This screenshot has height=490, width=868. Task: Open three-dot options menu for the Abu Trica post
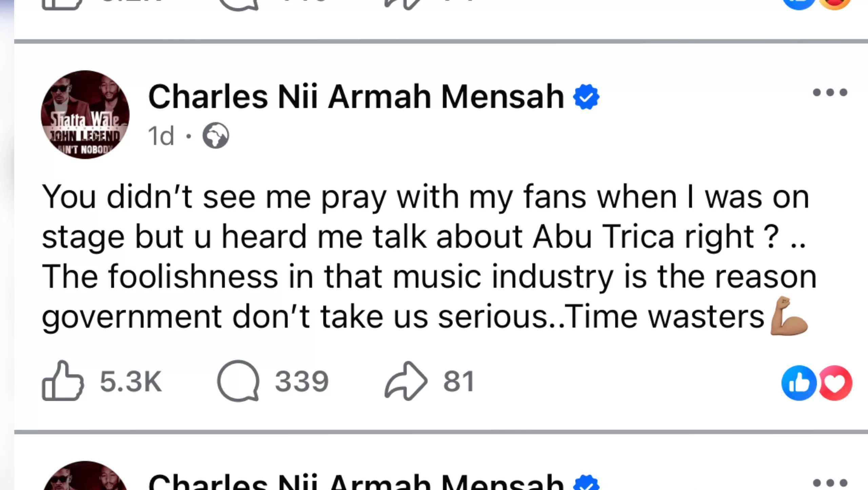830,92
